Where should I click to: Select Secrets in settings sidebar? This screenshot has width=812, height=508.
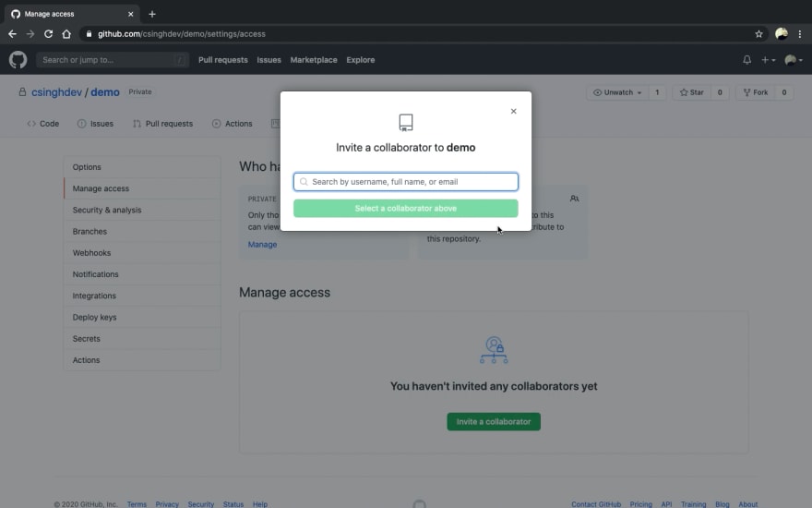click(x=142, y=338)
